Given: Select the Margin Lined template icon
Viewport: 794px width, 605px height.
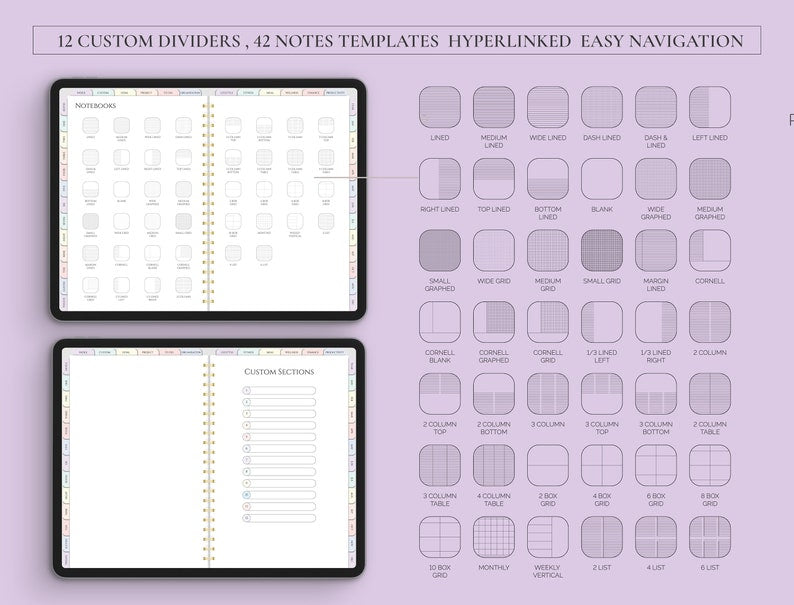Looking at the screenshot, I should [656, 251].
